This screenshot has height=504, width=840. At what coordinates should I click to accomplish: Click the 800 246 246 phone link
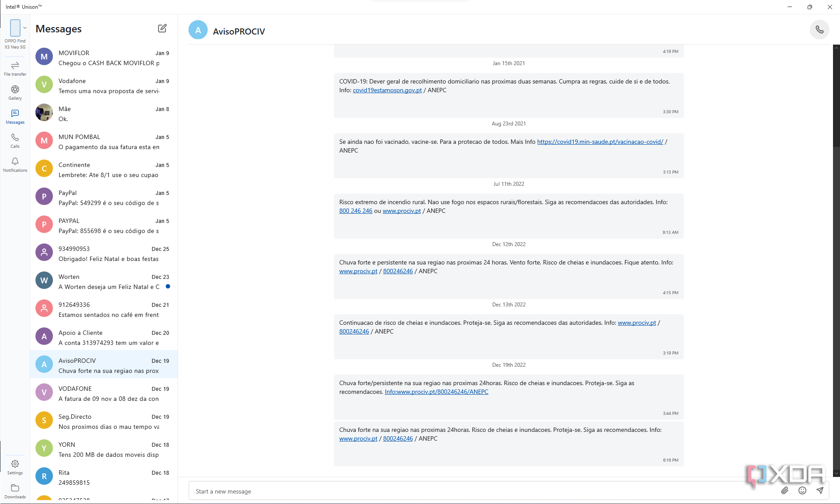click(x=356, y=211)
